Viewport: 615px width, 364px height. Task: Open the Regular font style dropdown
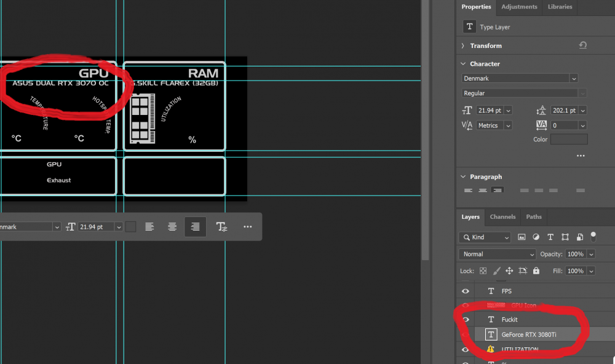click(582, 93)
